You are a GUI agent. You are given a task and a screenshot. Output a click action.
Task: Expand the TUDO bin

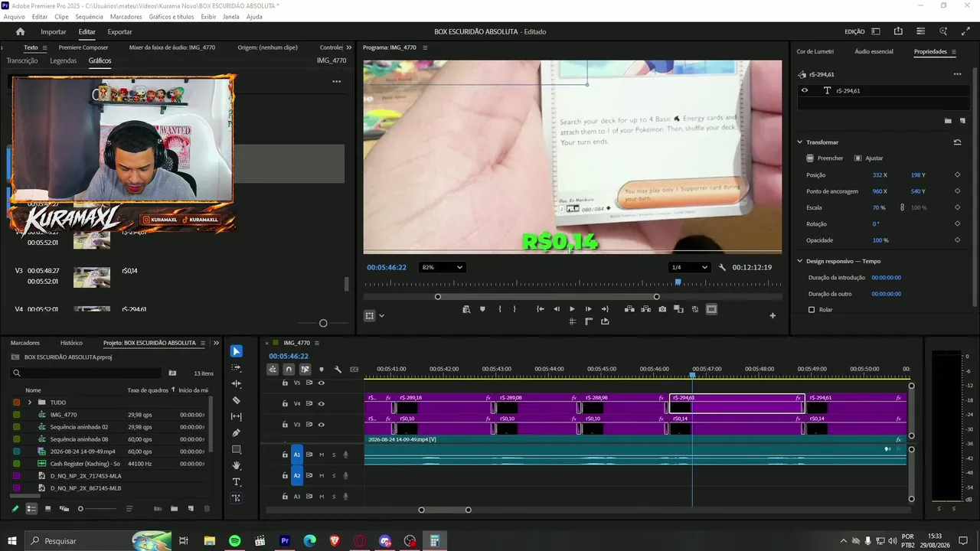click(30, 403)
